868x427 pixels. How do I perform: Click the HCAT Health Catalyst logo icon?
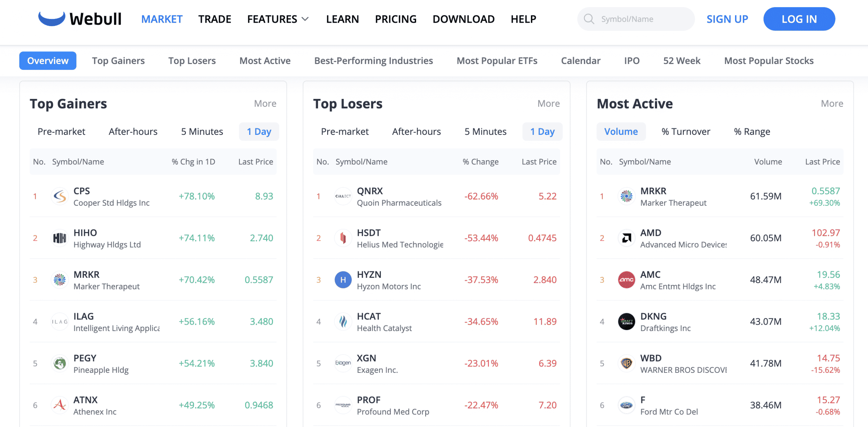click(343, 322)
